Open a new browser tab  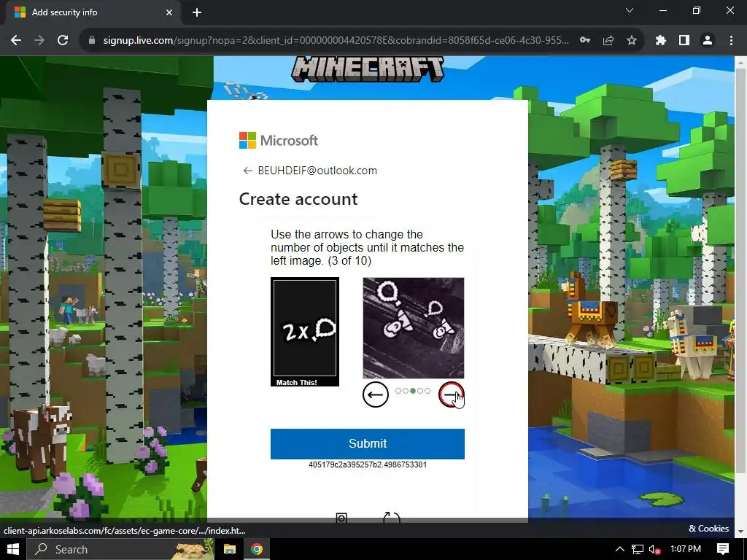coord(197,12)
